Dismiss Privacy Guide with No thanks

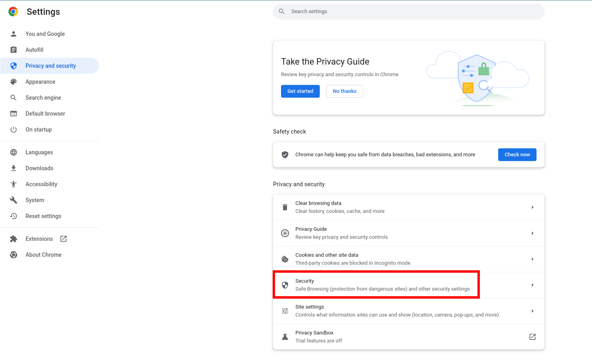(x=345, y=91)
